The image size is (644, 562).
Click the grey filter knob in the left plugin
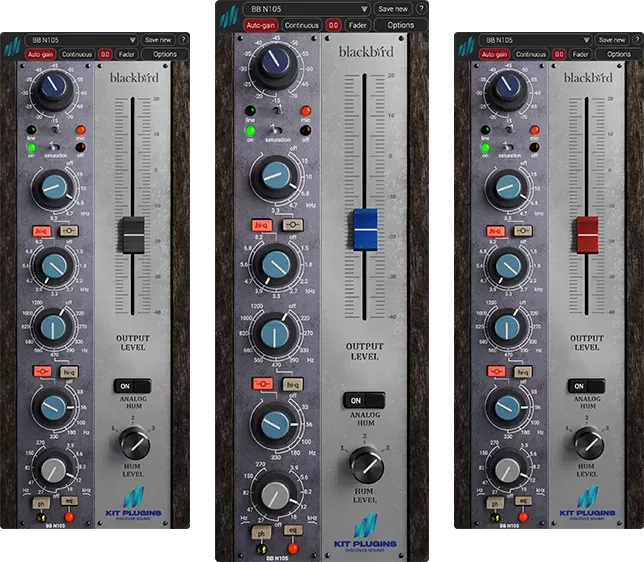click(53, 470)
